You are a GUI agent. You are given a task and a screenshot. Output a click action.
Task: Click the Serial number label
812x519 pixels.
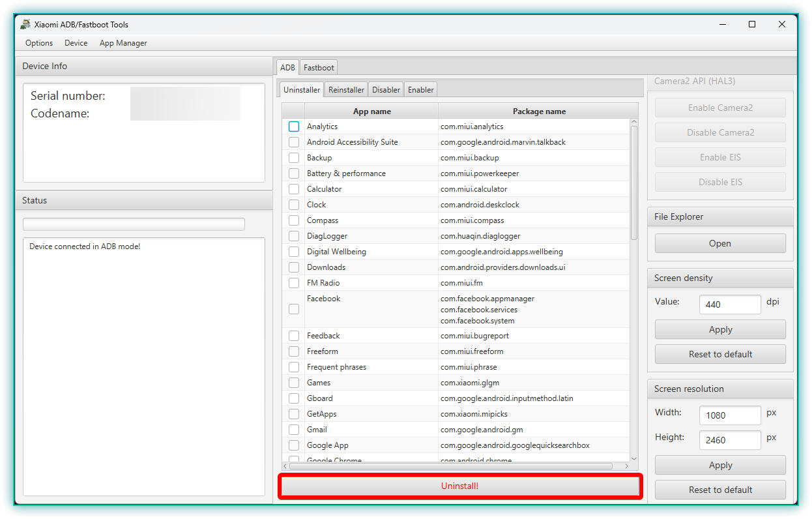pos(68,96)
